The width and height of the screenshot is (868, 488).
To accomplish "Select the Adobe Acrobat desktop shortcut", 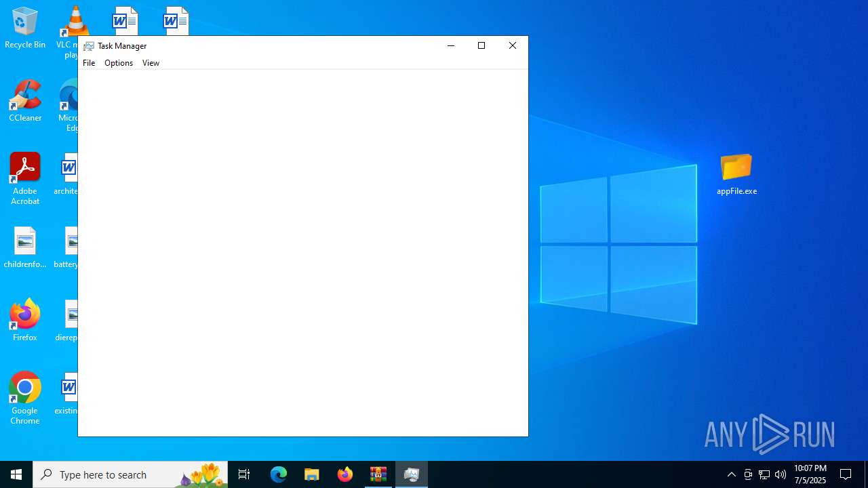I will pos(25,180).
